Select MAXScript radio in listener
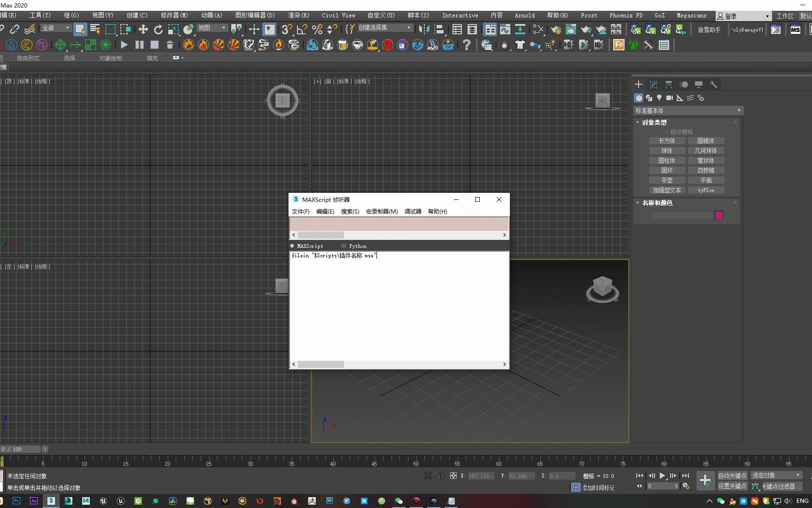The height and width of the screenshot is (508, 812). (292, 246)
